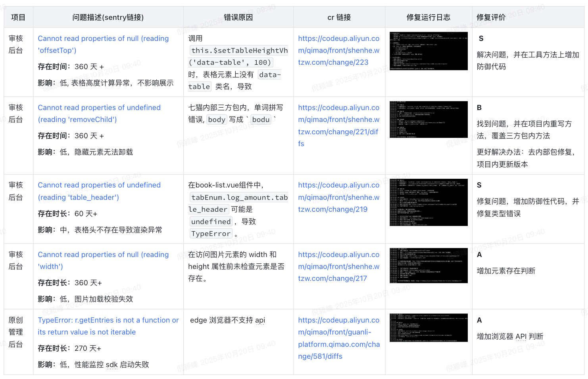The width and height of the screenshot is (588, 379).
Task: Open the guanli-platform change/581/diffs link
Action: point(338,338)
